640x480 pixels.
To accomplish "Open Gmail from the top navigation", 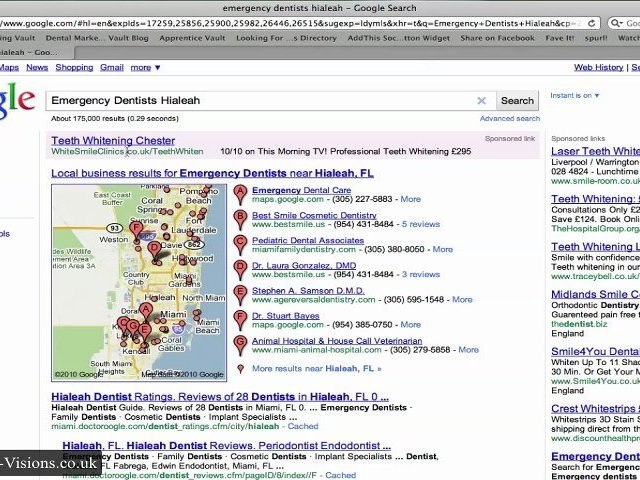I will (112, 67).
